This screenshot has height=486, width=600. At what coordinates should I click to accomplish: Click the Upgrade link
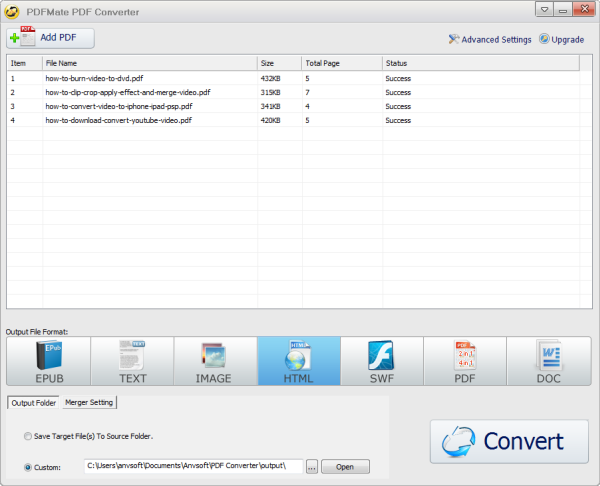pos(561,39)
